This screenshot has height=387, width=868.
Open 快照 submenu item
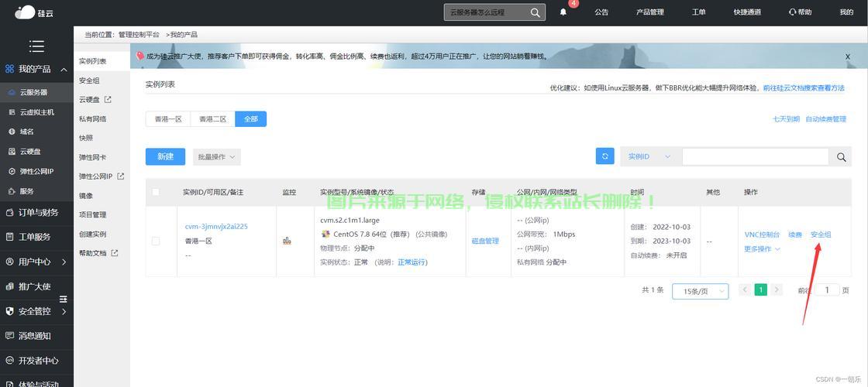tap(86, 139)
